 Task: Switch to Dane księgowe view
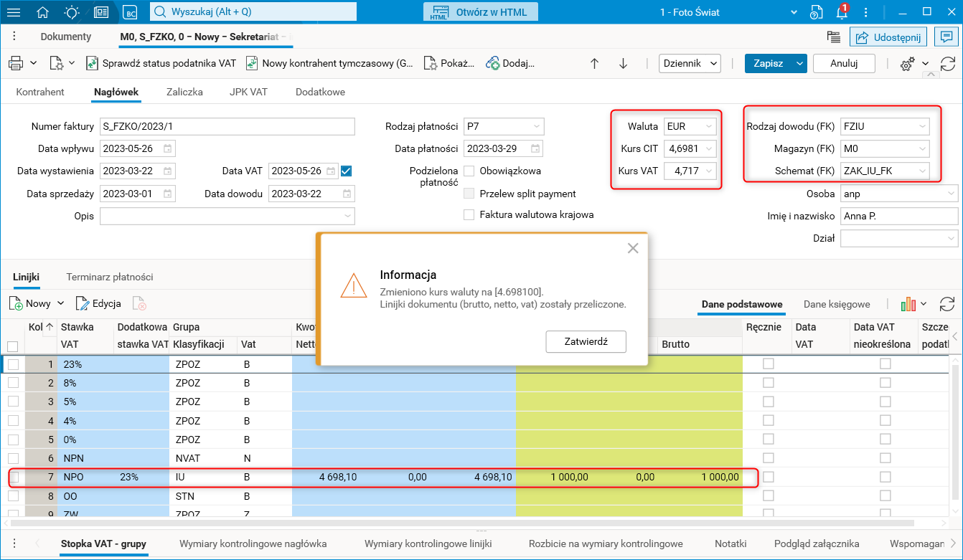coord(837,304)
